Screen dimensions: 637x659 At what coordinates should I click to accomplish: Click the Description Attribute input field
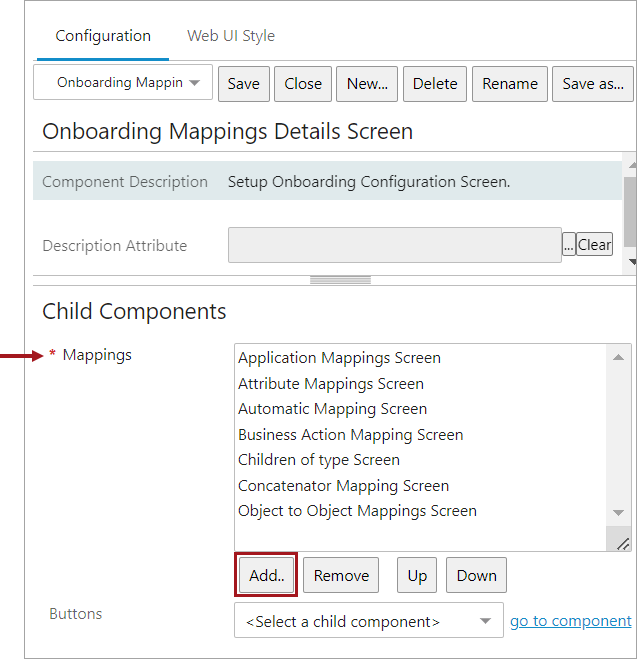pos(395,245)
